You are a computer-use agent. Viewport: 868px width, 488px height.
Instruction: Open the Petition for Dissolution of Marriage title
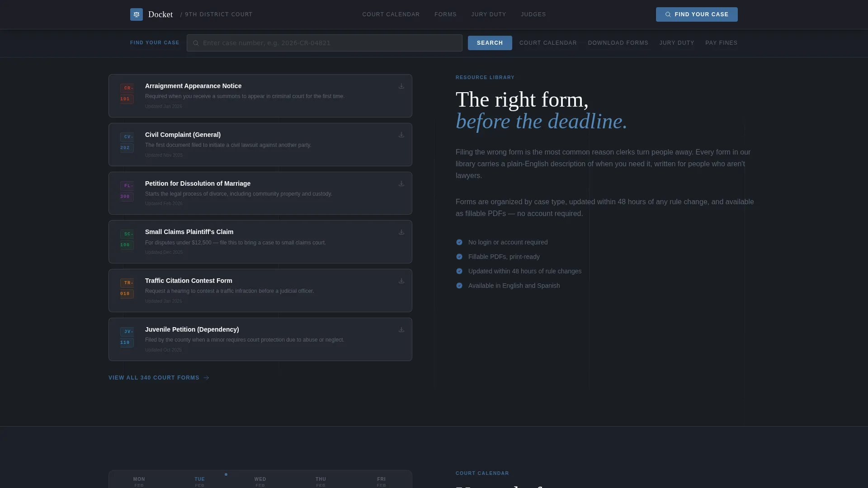click(198, 183)
